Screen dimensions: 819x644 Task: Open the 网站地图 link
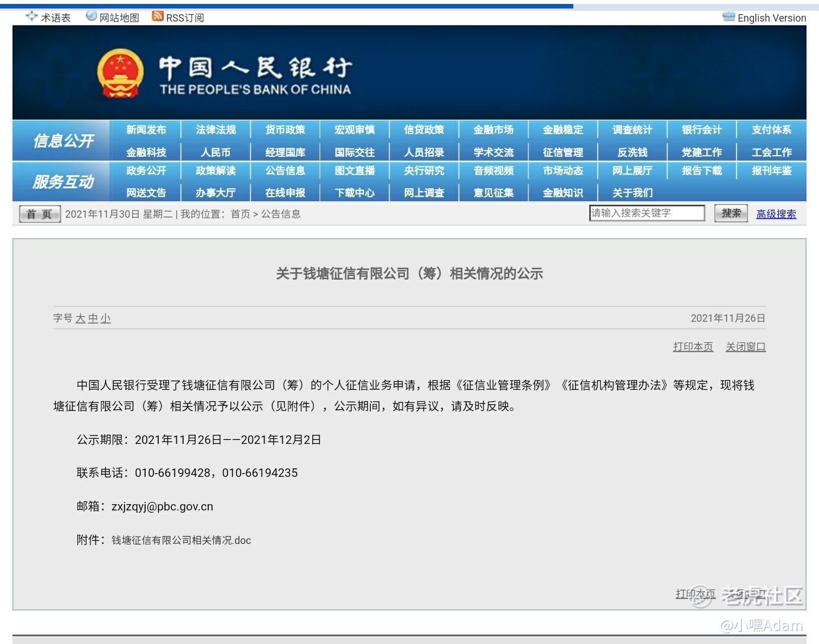(119, 18)
